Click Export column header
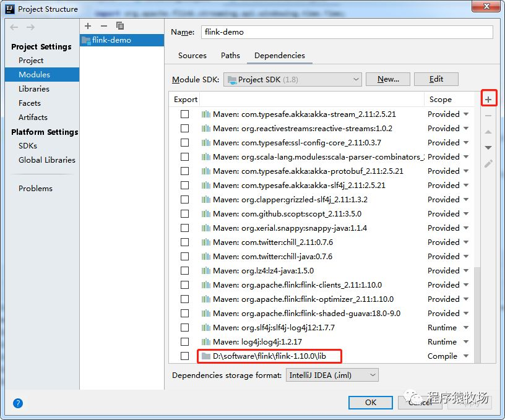The image size is (505, 420). point(185,100)
